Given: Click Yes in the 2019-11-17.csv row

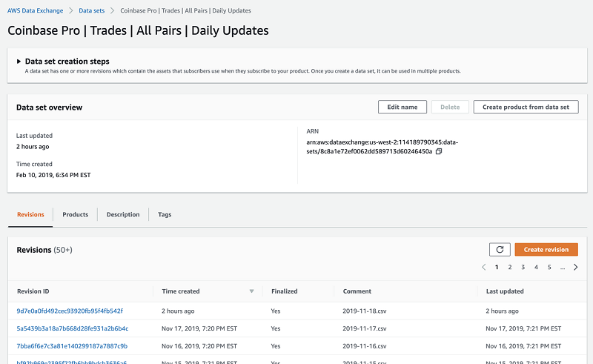Looking at the screenshot, I should click(x=275, y=328).
